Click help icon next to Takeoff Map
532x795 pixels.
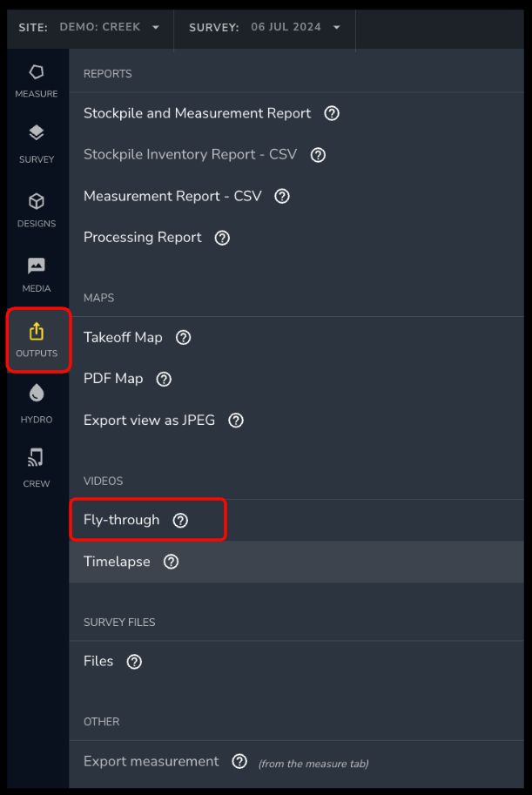click(183, 338)
